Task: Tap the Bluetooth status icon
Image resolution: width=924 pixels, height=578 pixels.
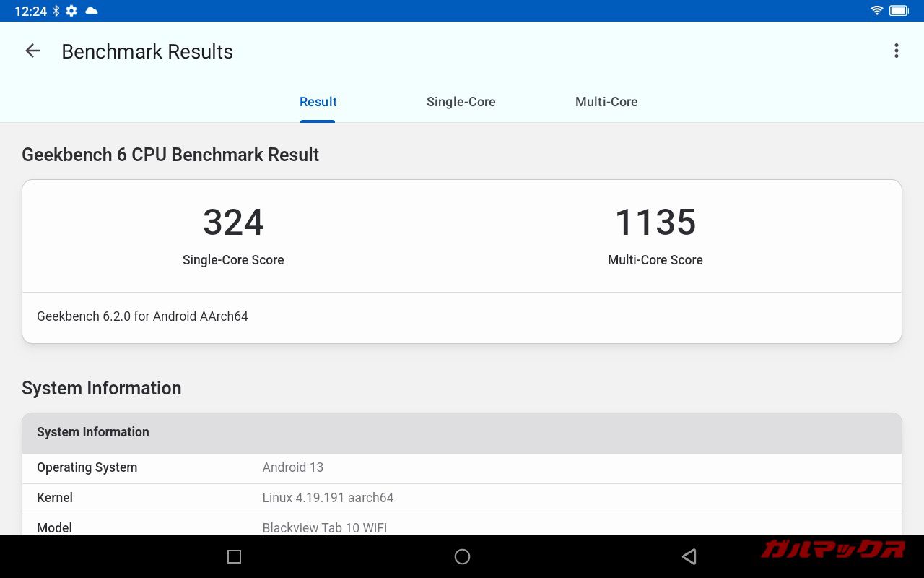Action: [56, 11]
